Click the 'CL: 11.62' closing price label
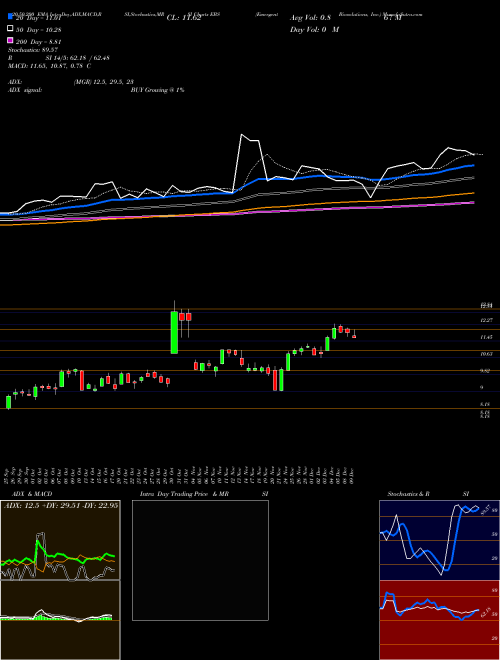 184,18
